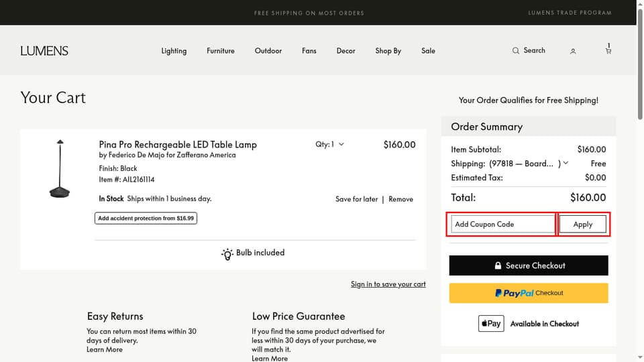
Task: Open the search magnifier icon
Action: pos(515,50)
